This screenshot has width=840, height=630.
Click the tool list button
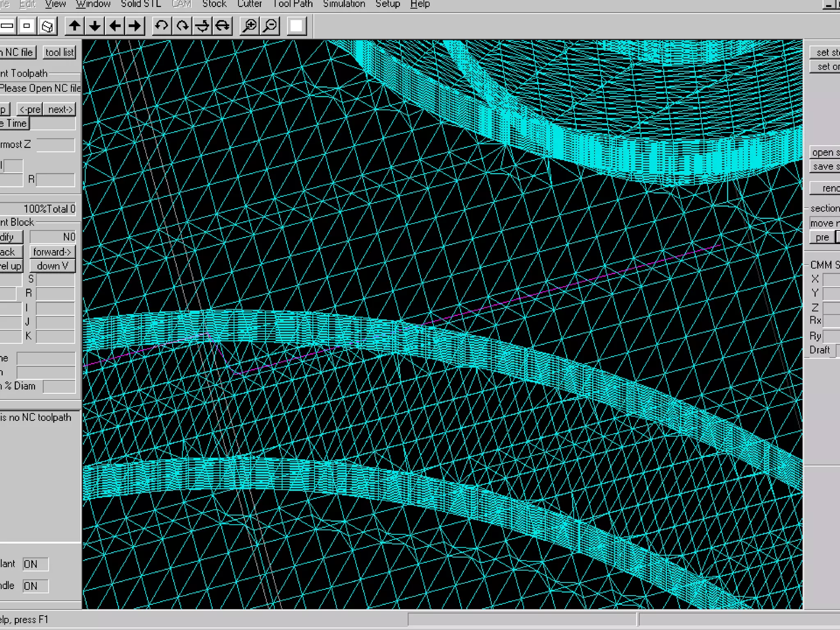click(59, 52)
